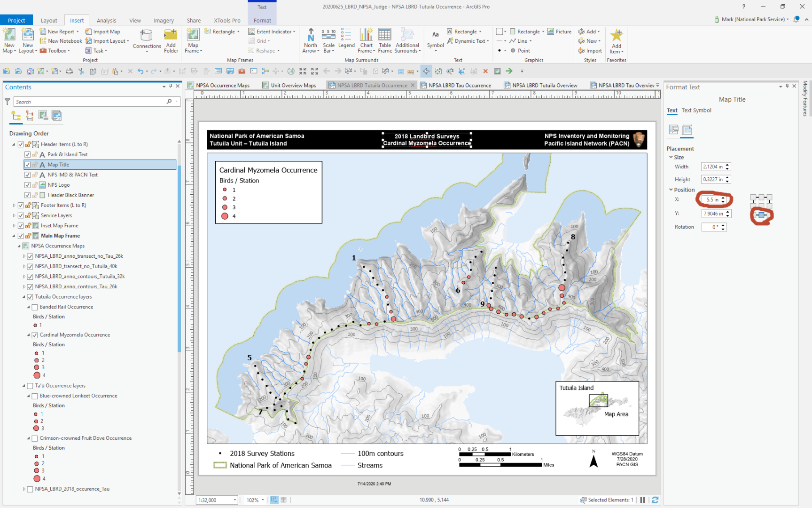This screenshot has width=812, height=508.
Task: Click the notifications bell icon
Action: (x=796, y=19)
